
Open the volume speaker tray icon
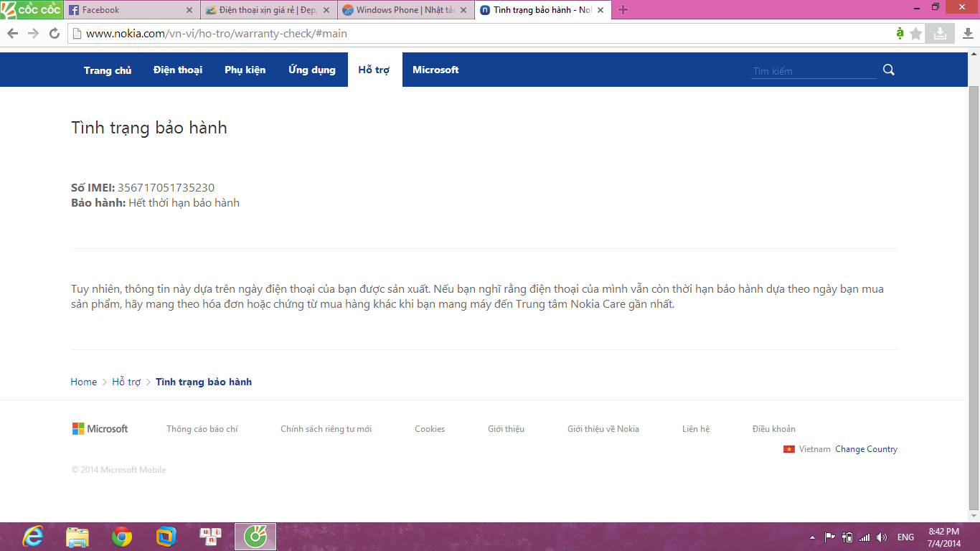tap(882, 537)
